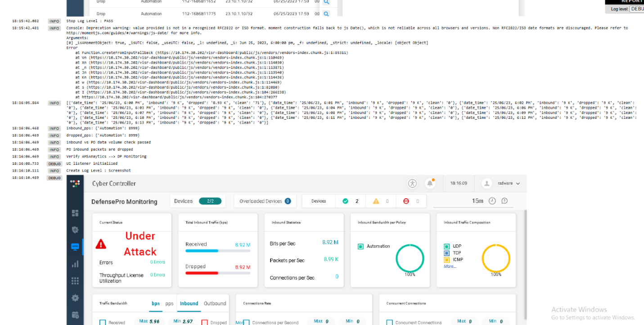644x325 pixels.
Task: Click the 18:16:09 clock in header
Action: [x=459, y=183]
